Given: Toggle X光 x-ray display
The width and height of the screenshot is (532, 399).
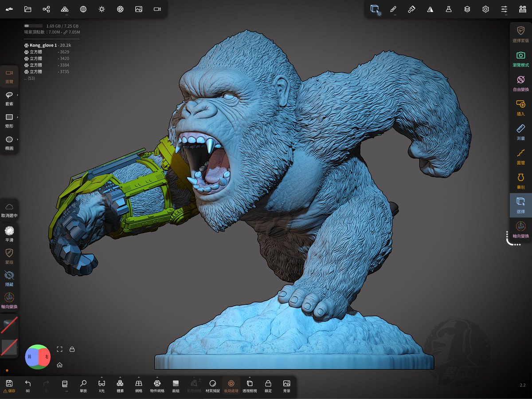Looking at the screenshot, I should tap(102, 386).
